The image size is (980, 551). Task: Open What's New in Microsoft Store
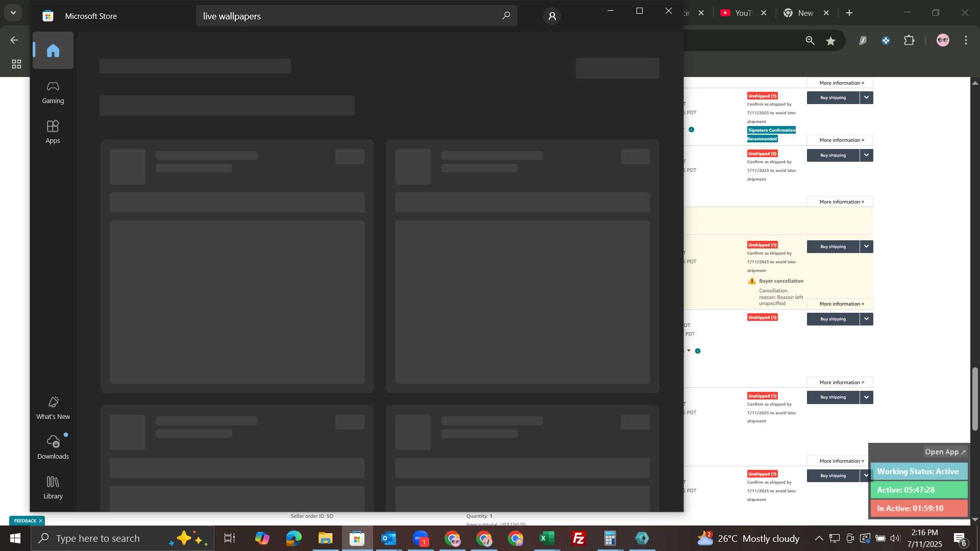point(53,408)
